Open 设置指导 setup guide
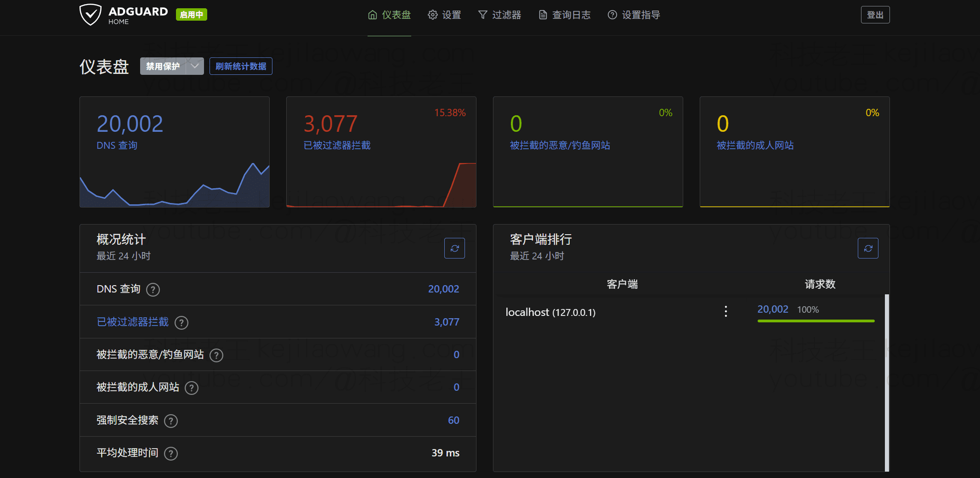980x478 pixels. [634, 15]
